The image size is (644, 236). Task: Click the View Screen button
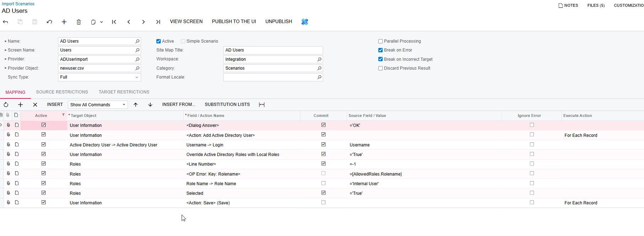click(186, 21)
